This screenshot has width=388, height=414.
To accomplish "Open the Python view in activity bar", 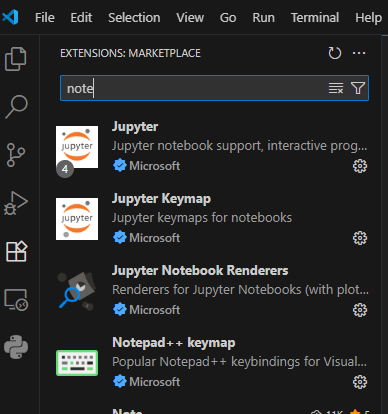I will point(16,347).
